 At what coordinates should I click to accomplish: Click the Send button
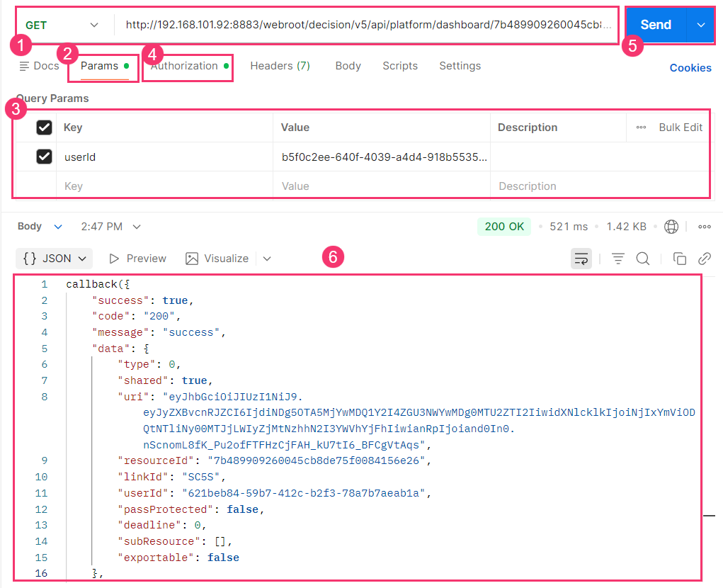(x=656, y=25)
